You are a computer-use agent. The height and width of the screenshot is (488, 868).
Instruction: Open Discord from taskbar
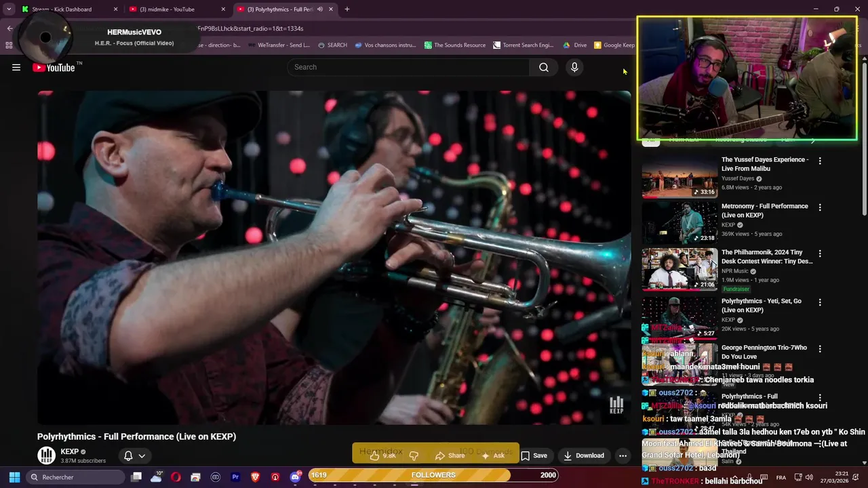tap(295, 477)
